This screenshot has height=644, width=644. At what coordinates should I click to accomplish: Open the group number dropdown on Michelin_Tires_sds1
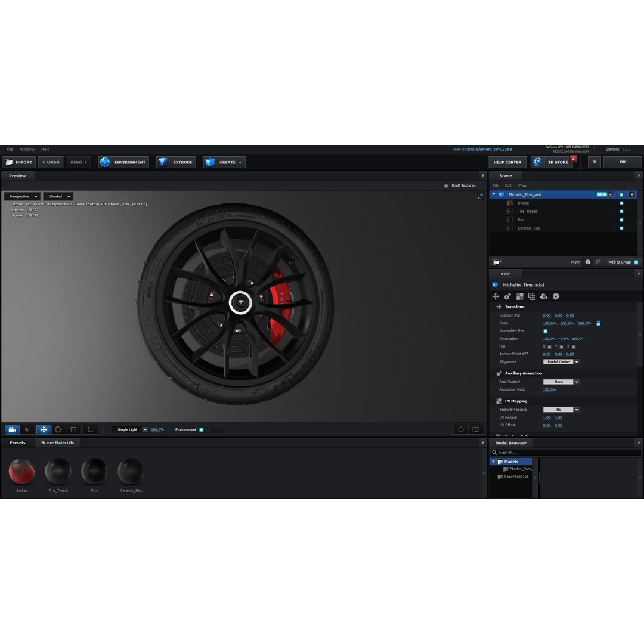point(611,194)
